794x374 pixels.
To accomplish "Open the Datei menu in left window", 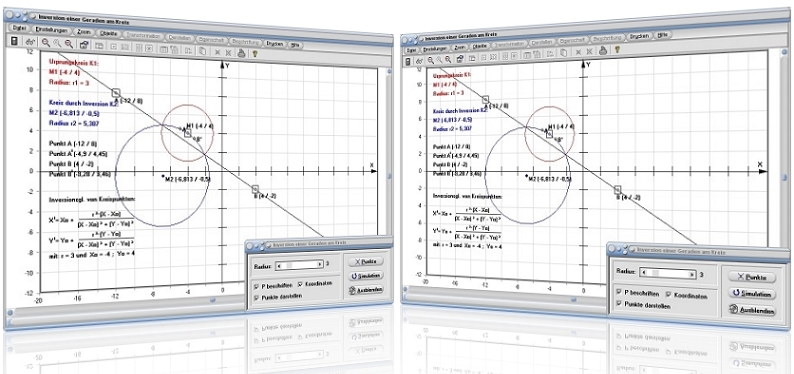I will (19, 28).
